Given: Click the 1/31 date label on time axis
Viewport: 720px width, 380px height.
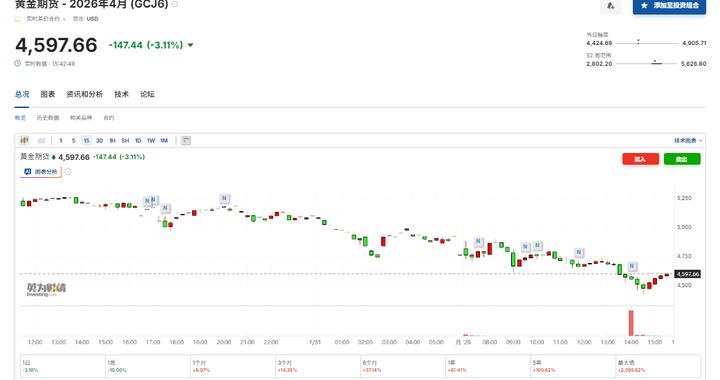Looking at the screenshot, I should point(315,342).
